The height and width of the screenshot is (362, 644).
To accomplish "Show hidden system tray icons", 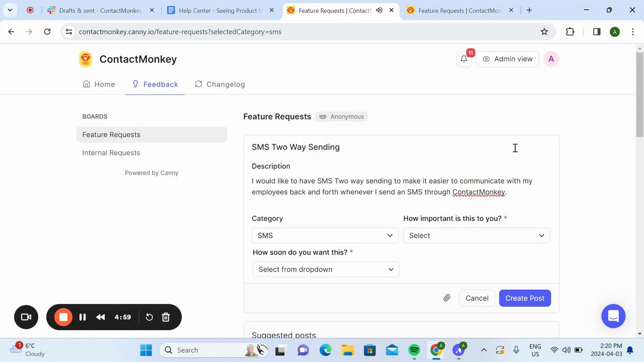I will (x=484, y=350).
